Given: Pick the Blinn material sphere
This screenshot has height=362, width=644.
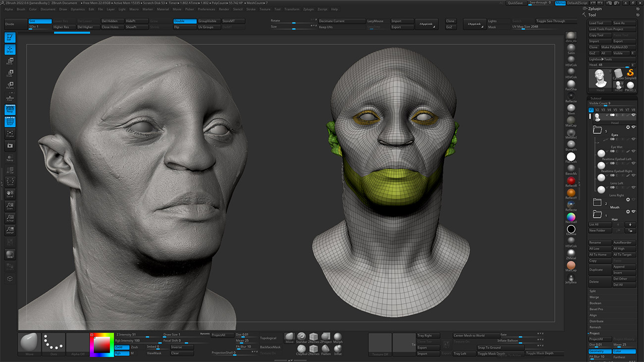Looking at the screenshot, I should pyautogui.click(x=571, y=108).
